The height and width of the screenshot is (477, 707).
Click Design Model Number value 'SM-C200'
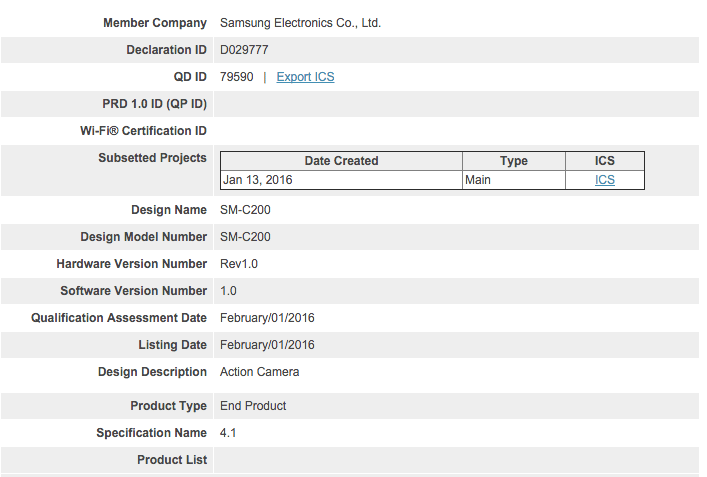245,237
